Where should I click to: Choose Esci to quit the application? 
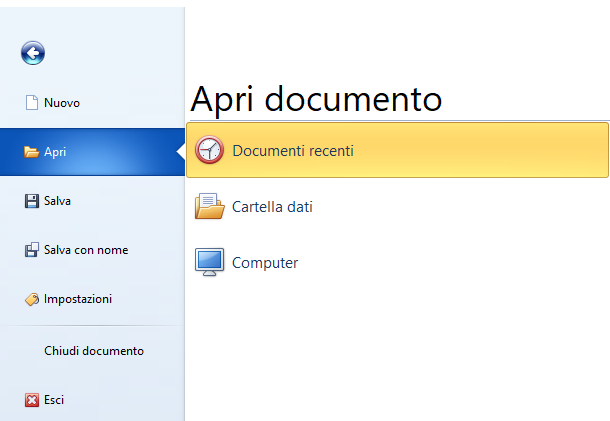[x=54, y=400]
